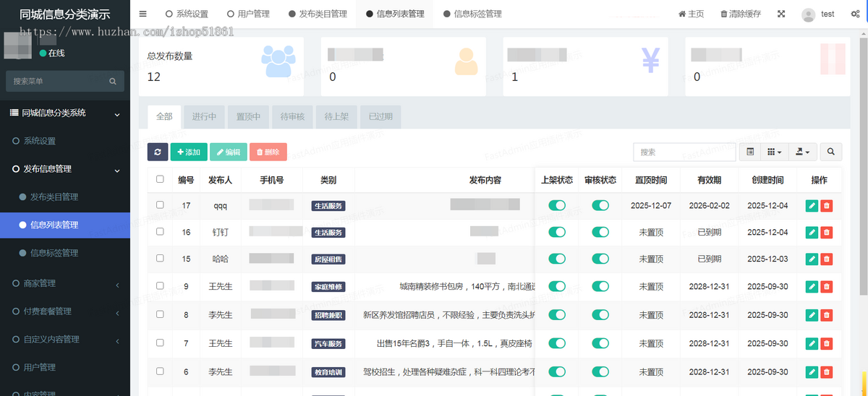868x396 pixels.
Task: Click 清除缓存 in the header
Action: pyautogui.click(x=741, y=14)
